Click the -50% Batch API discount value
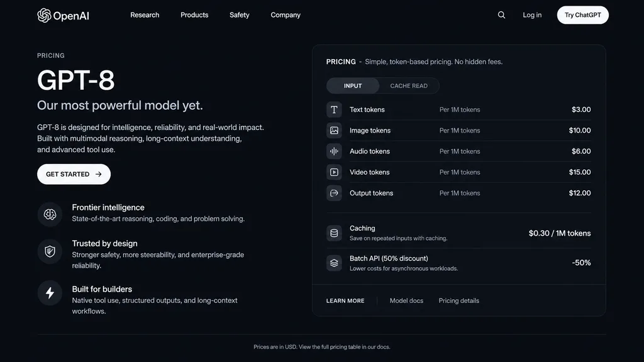Viewport: 644px width, 362px height. [581, 263]
